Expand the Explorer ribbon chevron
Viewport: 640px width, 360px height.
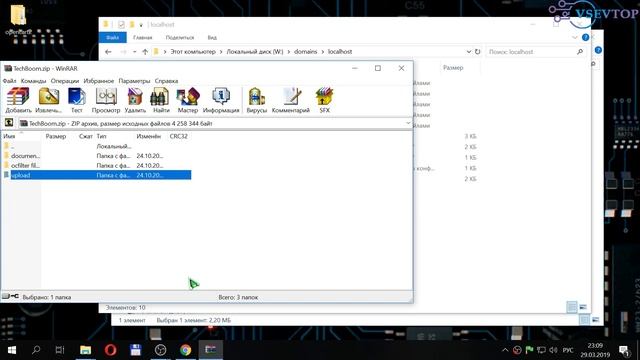pyautogui.click(x=575, y=38)
